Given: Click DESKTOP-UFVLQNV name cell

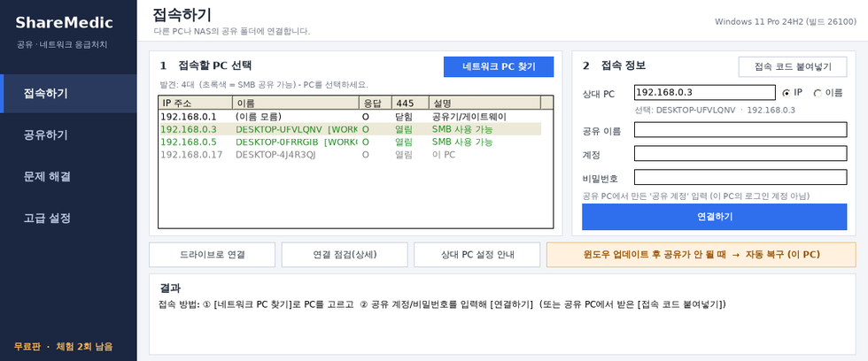Looking at the screenshot, I should [x=296, y=129].
